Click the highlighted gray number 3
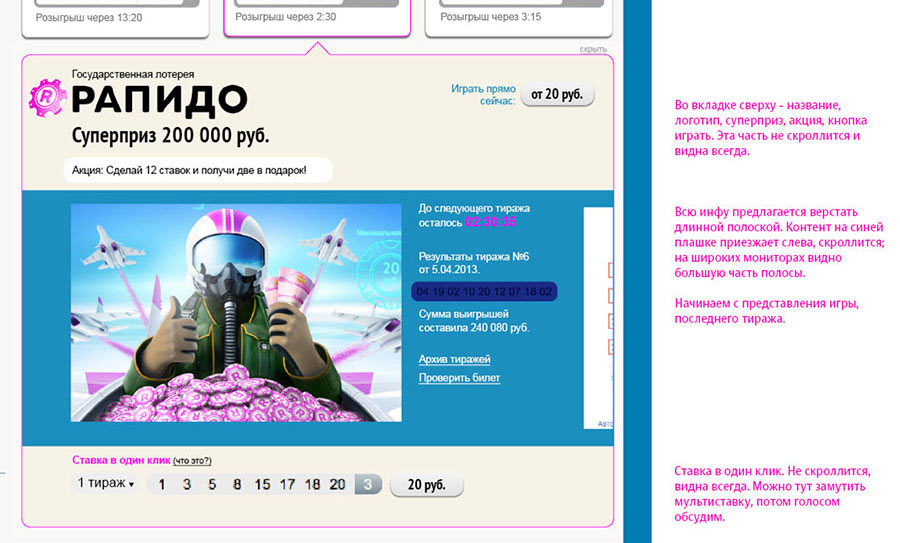Screen dimensions: 900x543 click(368, 485)
